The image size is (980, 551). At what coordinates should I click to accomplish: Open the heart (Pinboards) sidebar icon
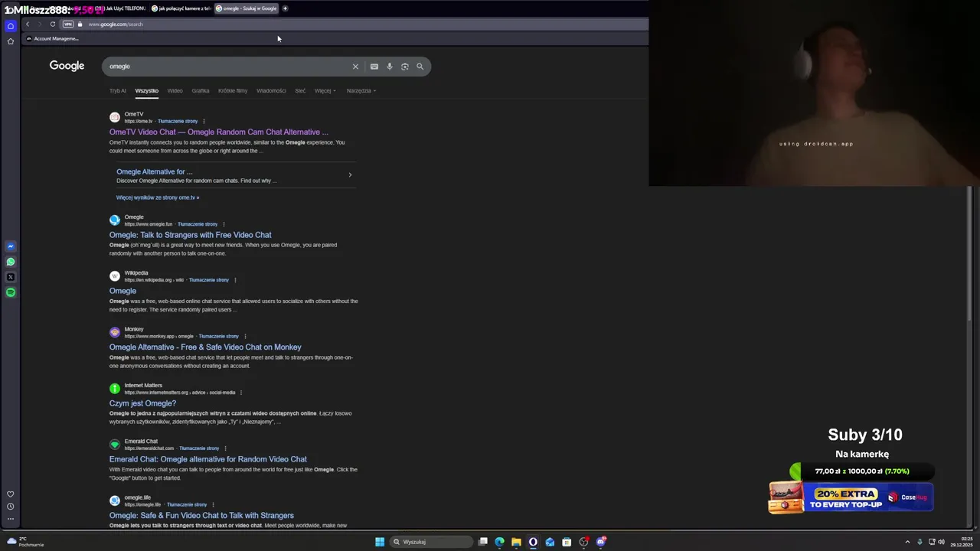11,494
